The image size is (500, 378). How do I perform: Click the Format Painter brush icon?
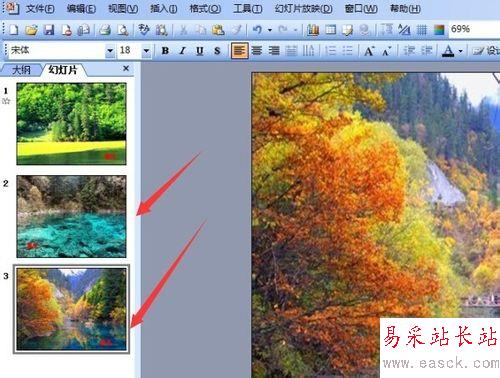click(x=236, y=30)
